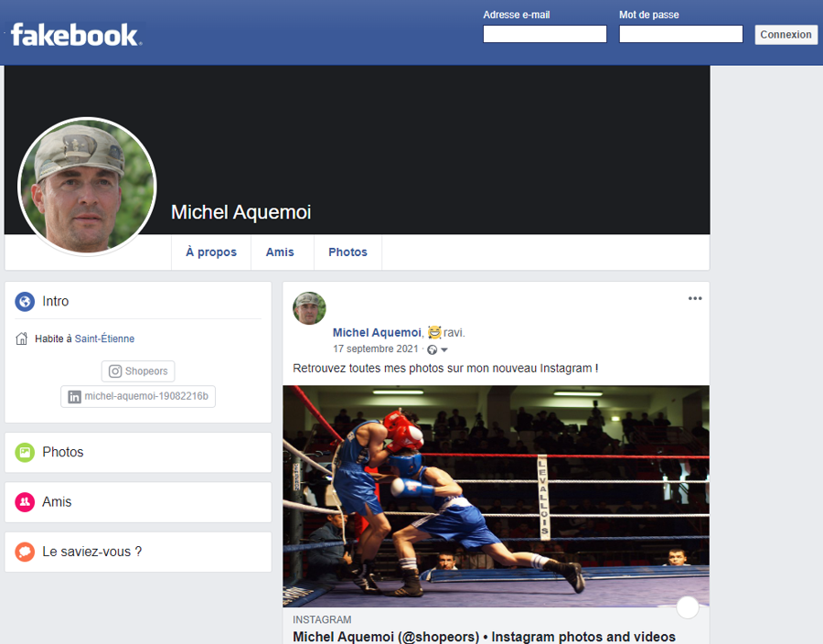Click the orange Le saviez-vous icon
The image size is (823, 644).
25,553
